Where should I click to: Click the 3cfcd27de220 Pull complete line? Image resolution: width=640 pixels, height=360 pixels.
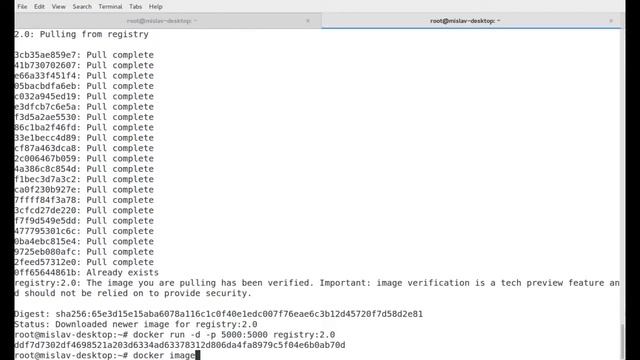pyautogui.click(x=84, y=210)
